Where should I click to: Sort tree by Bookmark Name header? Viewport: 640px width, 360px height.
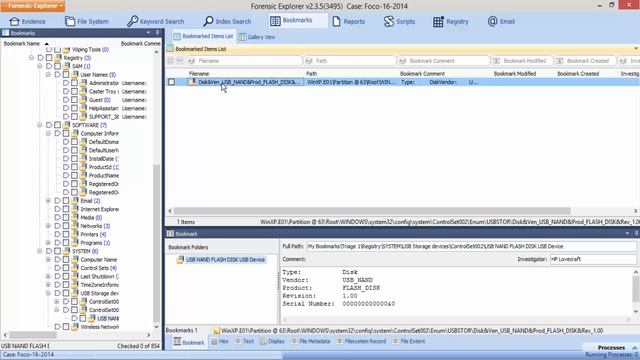coord(22,43)
